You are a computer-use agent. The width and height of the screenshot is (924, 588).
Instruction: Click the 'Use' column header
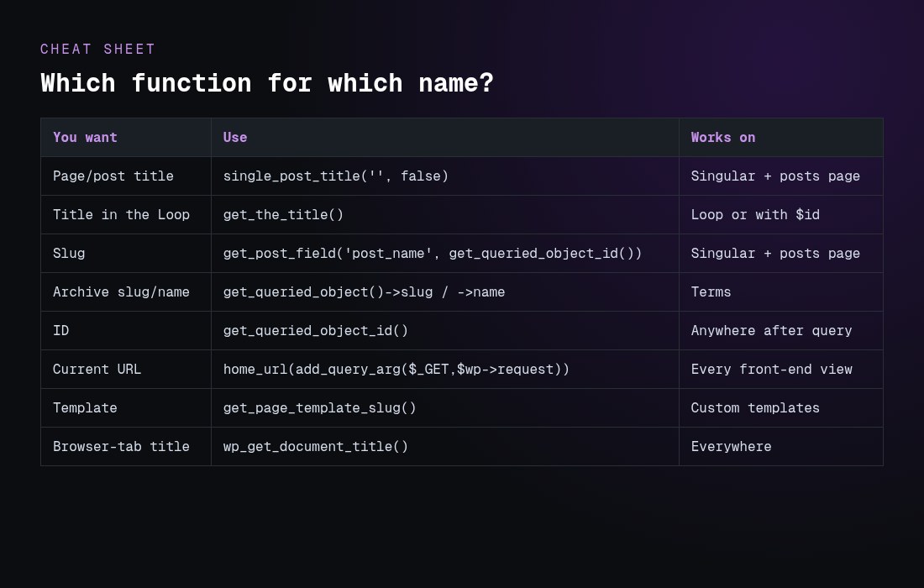(445, 137)
